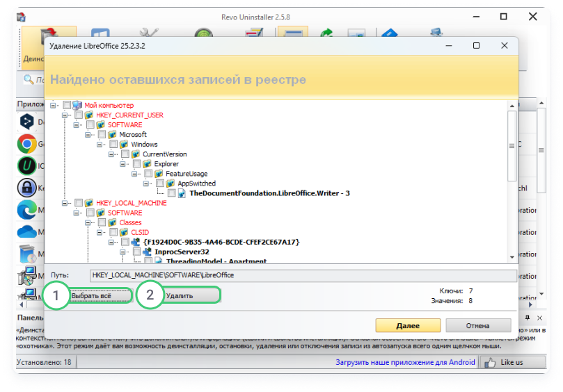Select Microsoft Edge icon in Revo program list
This screenshot has width=563, height=392.
tap(27, 210)
